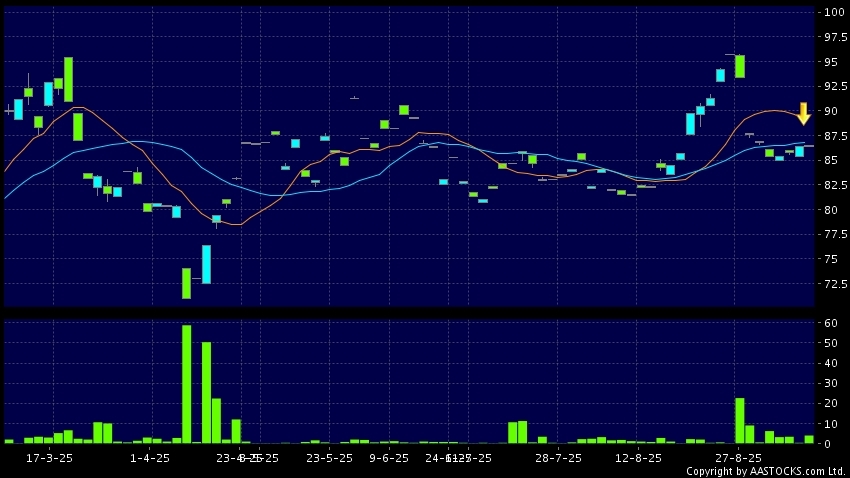Viewport: 850px width, 478px height.
Task: Click the 100 price axis label
Action: click(x=834, y=12)
